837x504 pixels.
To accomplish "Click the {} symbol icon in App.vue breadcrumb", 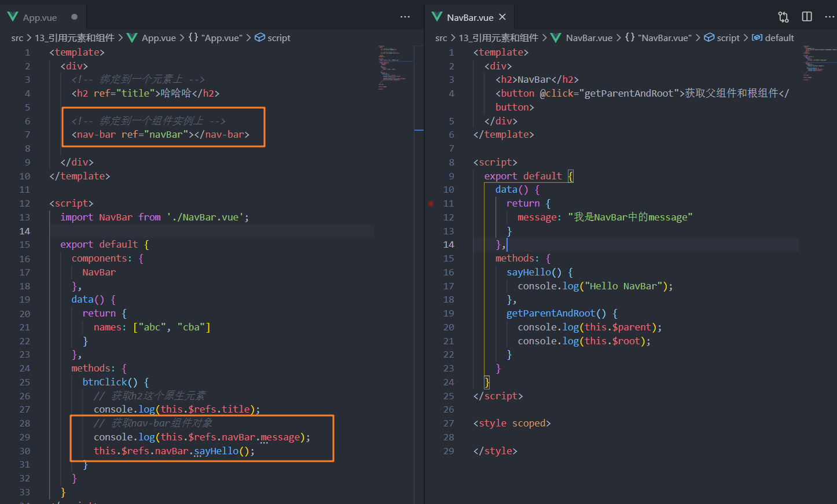I will click(x=193, y=38).
